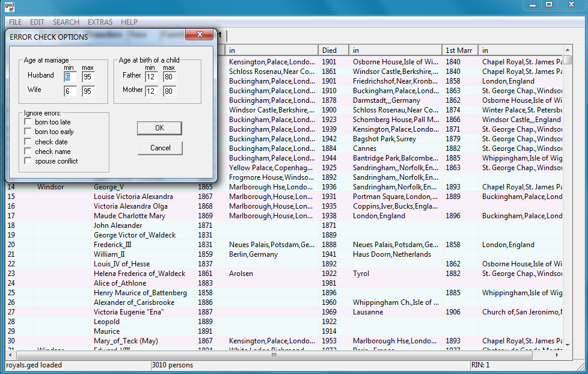Image resolution: width=588 pixels, height=374 pixels.
Task: Open the HELP menu
Action: pos(129,22)
